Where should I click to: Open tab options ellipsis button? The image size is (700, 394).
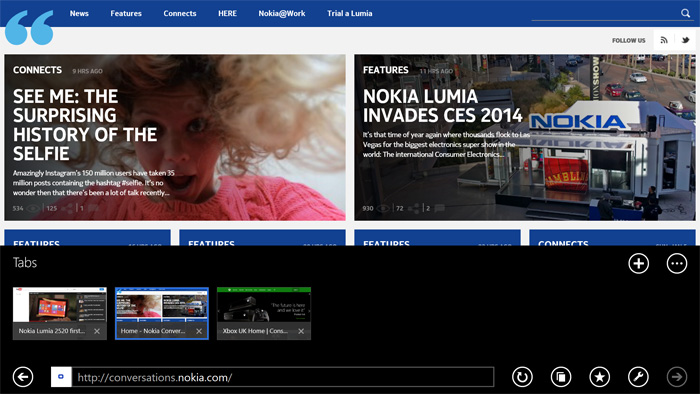[677, 263]
